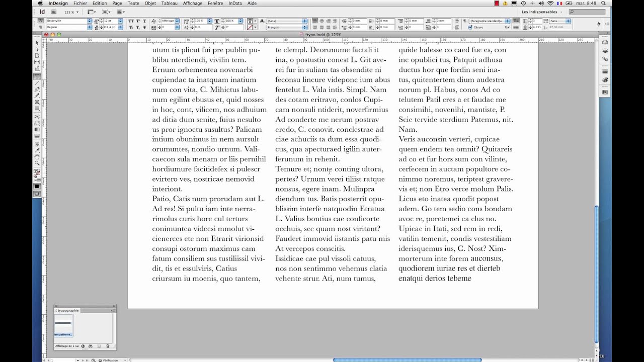Open the Edition menu
Viewport: 644px width, 362px height.
pos(100,3)
